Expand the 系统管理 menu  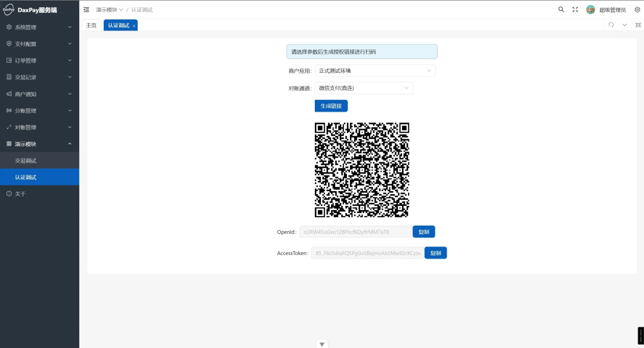tap(39, 27)
